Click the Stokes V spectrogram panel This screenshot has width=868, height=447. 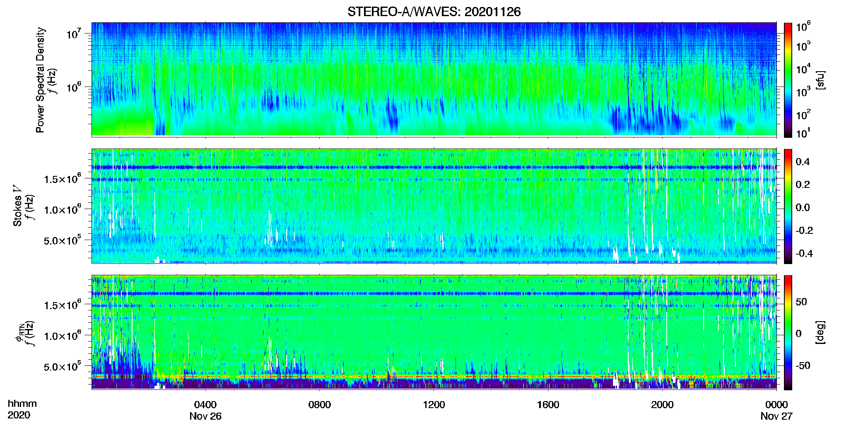point(434,206)
